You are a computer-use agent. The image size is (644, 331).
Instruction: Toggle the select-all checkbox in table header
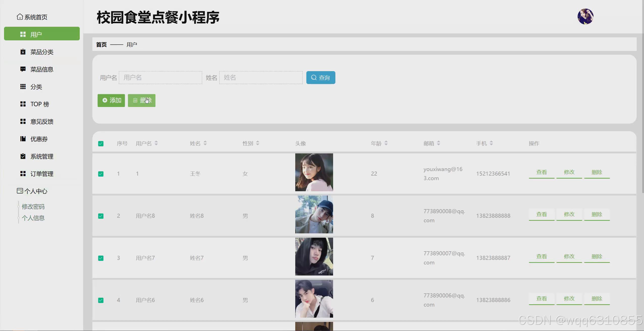click(101, 144)
